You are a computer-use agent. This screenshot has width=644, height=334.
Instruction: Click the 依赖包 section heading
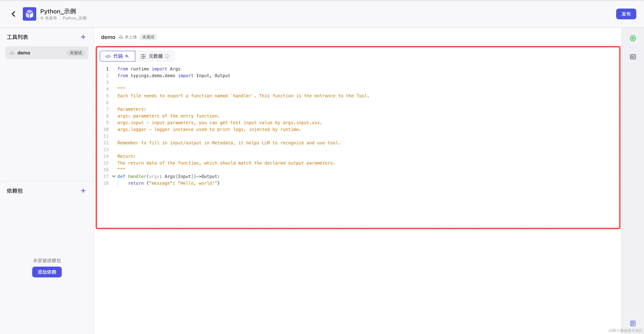pos(15,191)
